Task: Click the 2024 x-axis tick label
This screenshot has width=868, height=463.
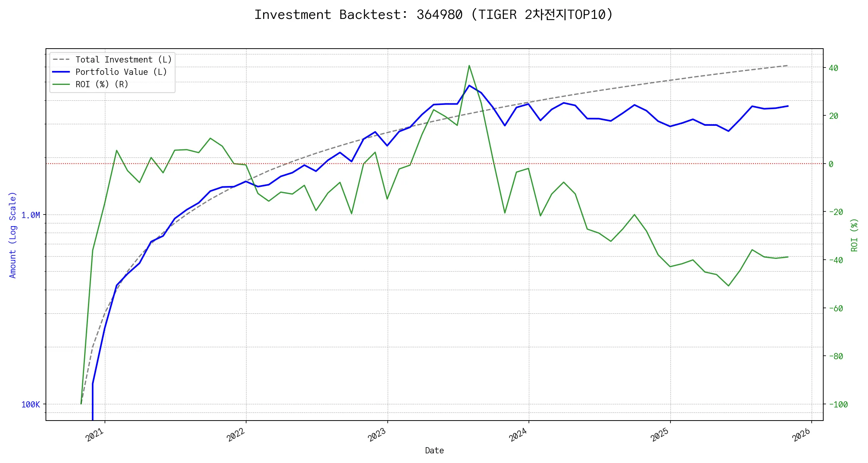Action: coord(518,435)
